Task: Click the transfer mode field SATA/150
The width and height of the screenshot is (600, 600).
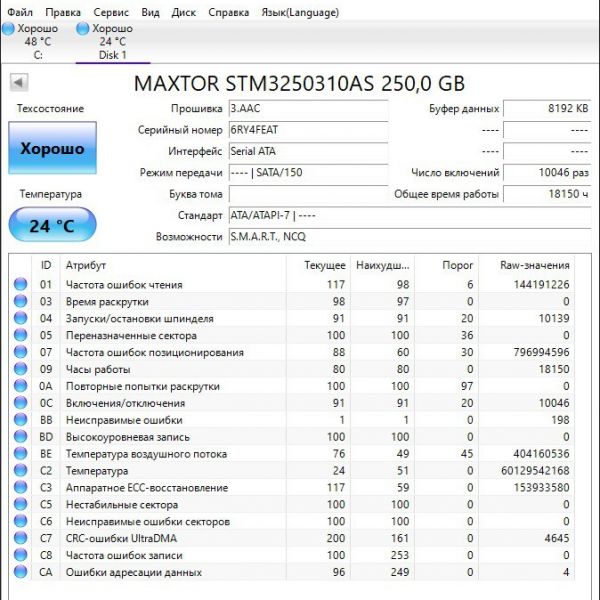Action: coord(308,173)
